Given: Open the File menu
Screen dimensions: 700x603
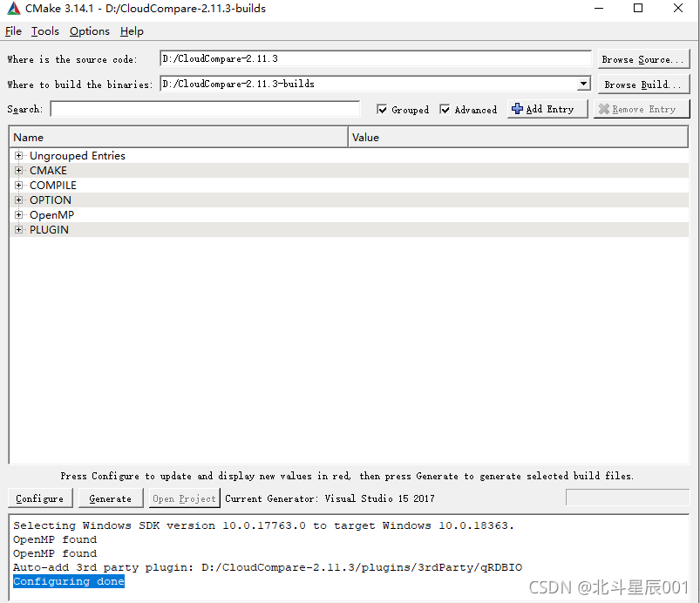Looking at the screenshot, I should coord(13,31).
